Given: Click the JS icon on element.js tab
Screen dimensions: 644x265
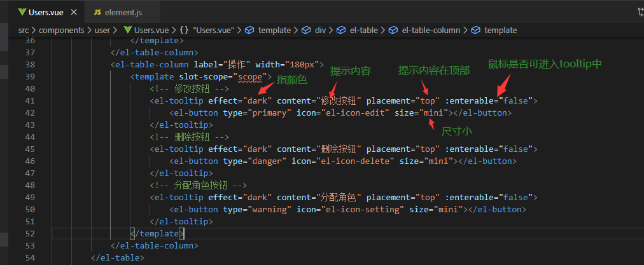Looking at the screenshot, I should click(97, 12).
